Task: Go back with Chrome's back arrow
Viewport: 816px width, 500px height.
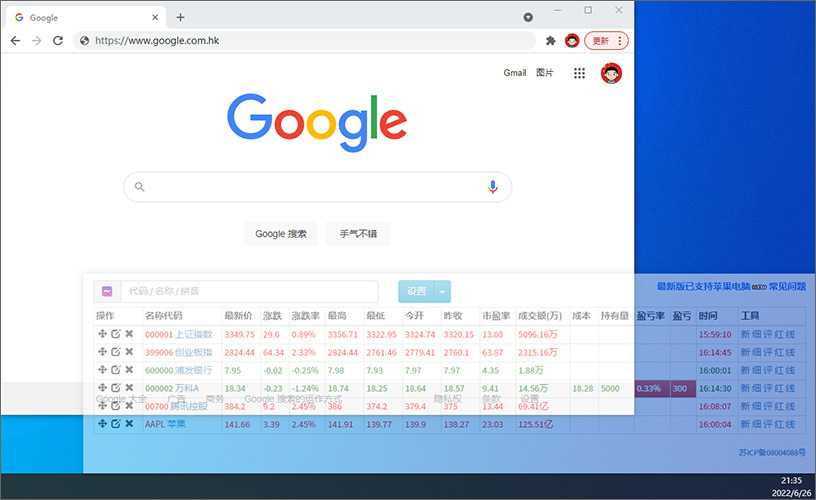Action: coord(16,41)
